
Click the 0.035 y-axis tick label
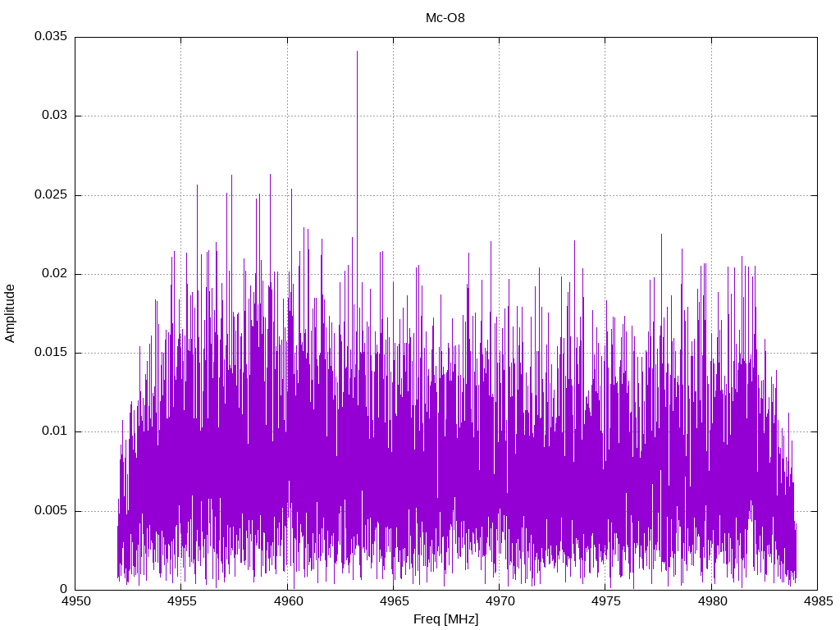coord(50,37)
